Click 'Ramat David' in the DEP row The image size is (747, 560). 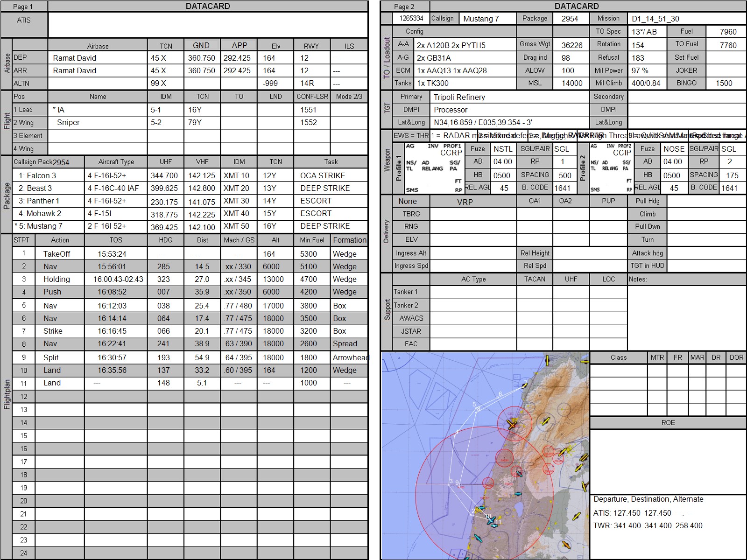pos(75,58)
